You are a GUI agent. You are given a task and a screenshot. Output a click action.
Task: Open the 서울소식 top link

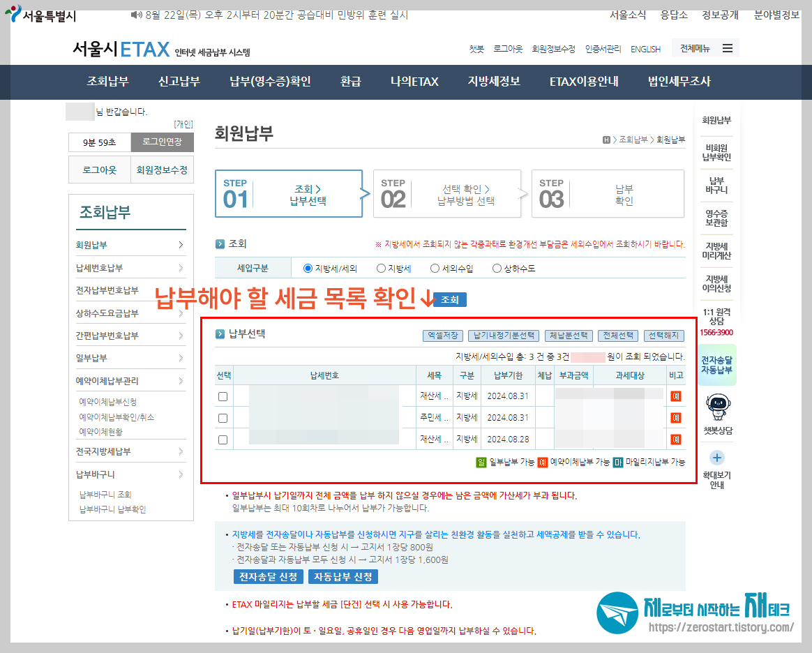pyautogui.click(x=628, y=15)
